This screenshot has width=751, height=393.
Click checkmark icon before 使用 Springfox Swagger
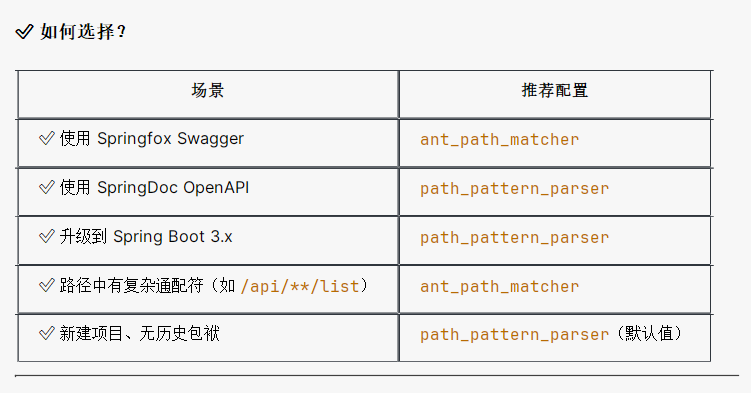pyautogui.click(x=46, y=138)
